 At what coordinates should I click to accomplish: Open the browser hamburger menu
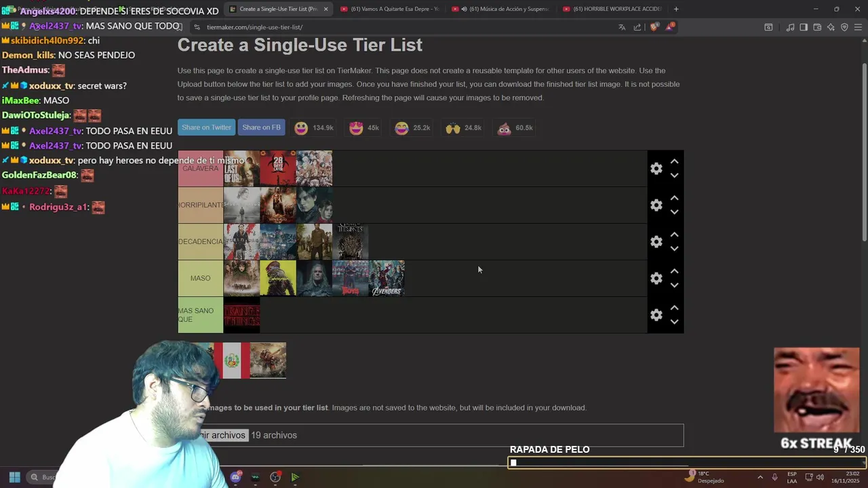pos(858,27)
